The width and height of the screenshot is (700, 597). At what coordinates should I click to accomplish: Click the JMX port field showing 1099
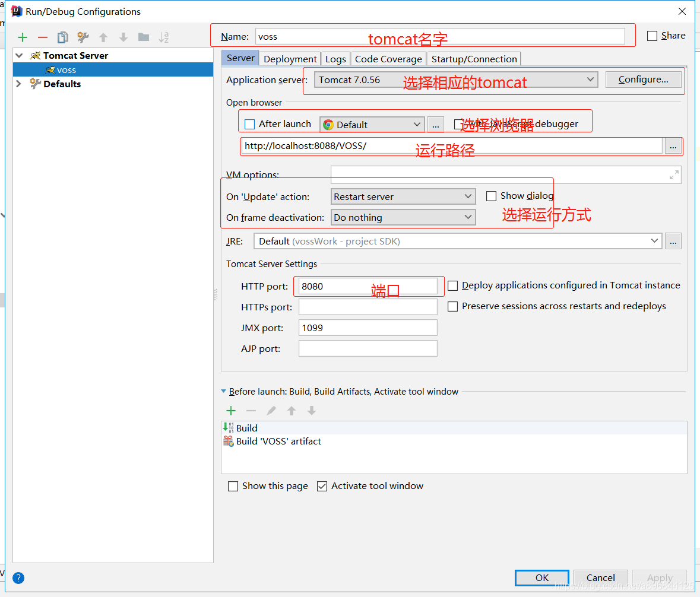[x=368, y=328]
